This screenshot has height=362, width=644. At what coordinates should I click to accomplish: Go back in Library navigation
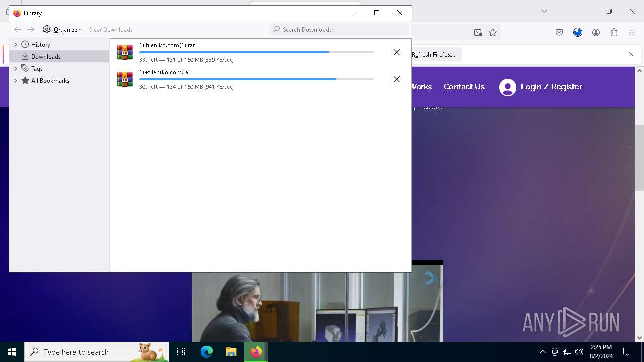pos(18,30)
